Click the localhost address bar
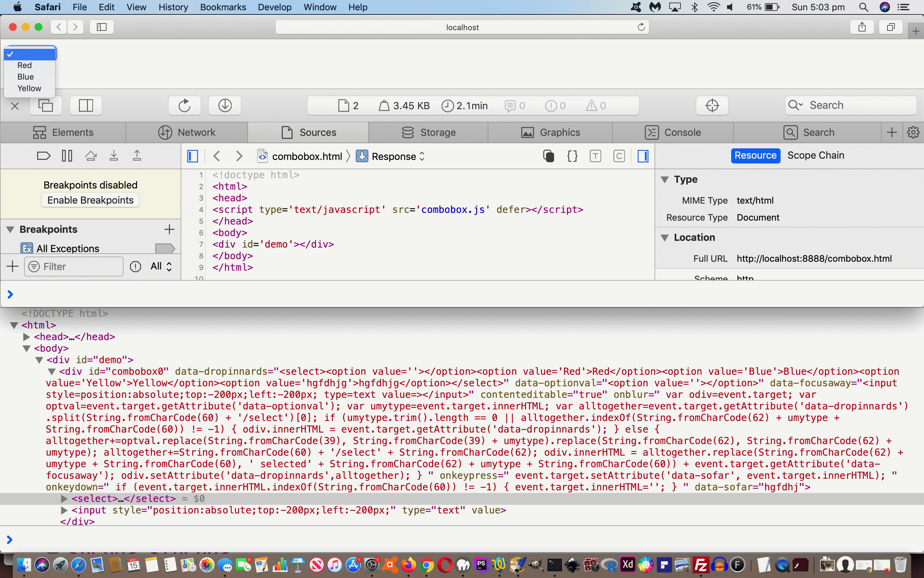 coord(462,27)
